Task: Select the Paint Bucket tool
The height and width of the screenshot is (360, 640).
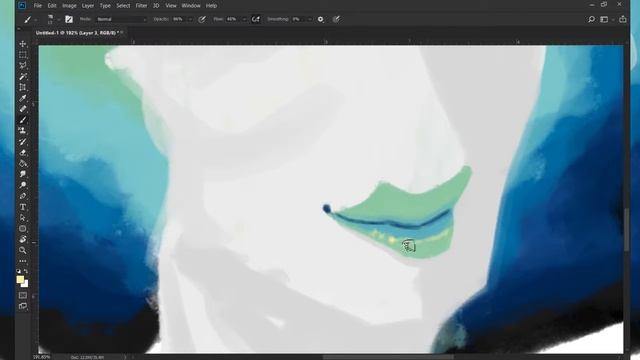Action: pos(23,163)
